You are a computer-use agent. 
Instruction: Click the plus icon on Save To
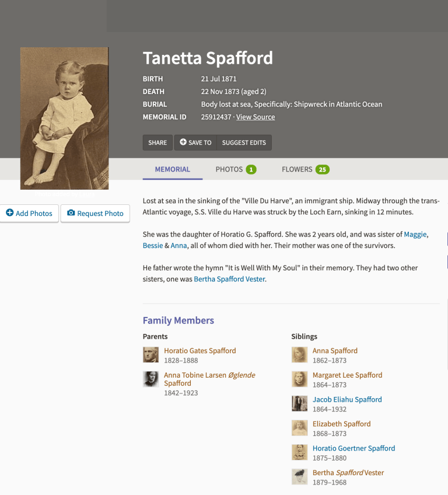click(x=183, y=142)
